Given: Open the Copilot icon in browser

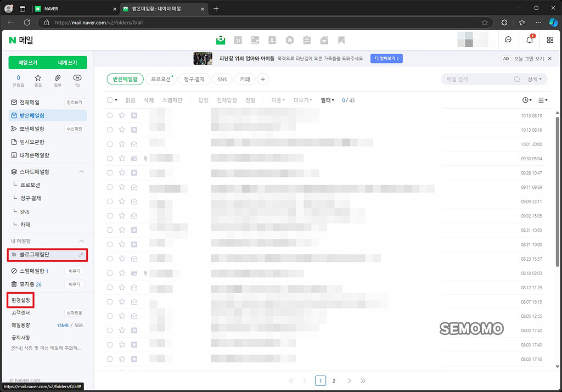Looking at the screenshot, I should pyautogui.click(x=553, y=23).
